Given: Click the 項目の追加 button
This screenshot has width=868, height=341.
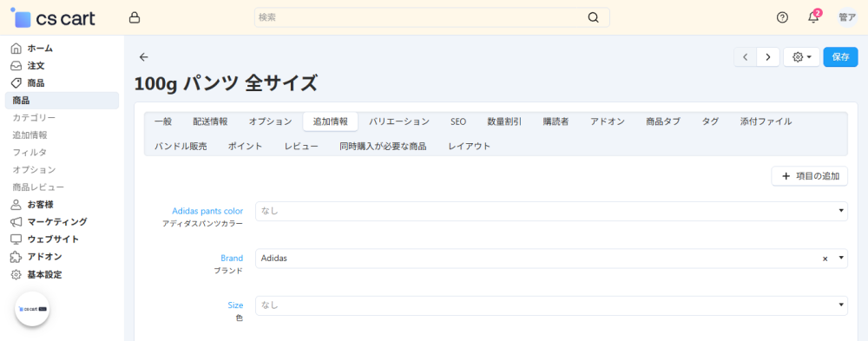Looking at the screenshot, I should pos(809,176).
